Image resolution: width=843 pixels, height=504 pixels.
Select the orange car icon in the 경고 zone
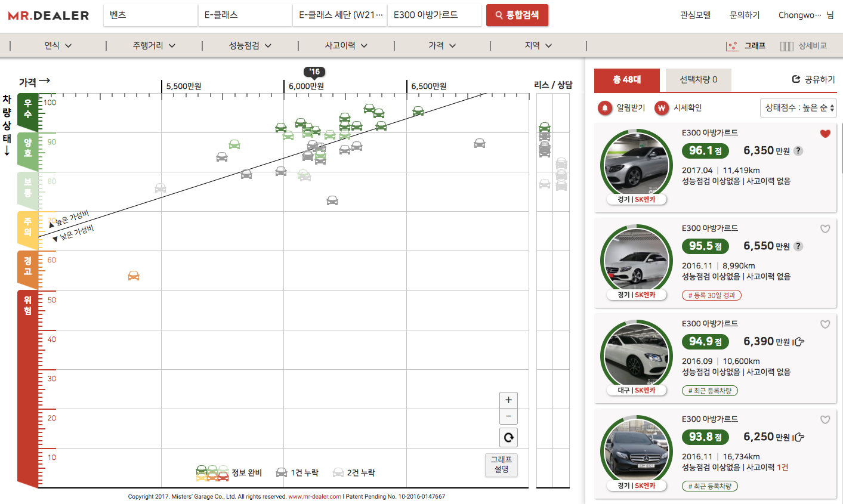click(x=134, y=276)
